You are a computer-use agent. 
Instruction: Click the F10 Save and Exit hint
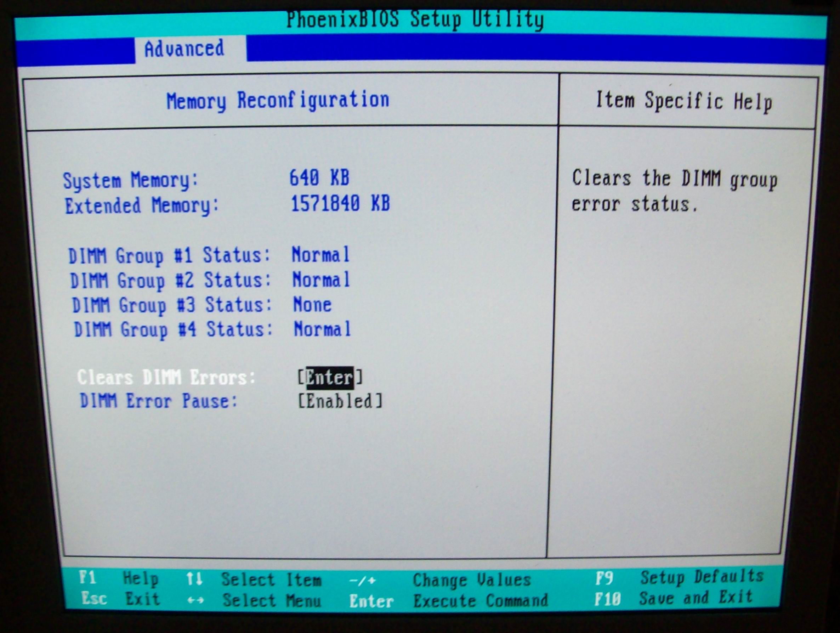(673, 598)
